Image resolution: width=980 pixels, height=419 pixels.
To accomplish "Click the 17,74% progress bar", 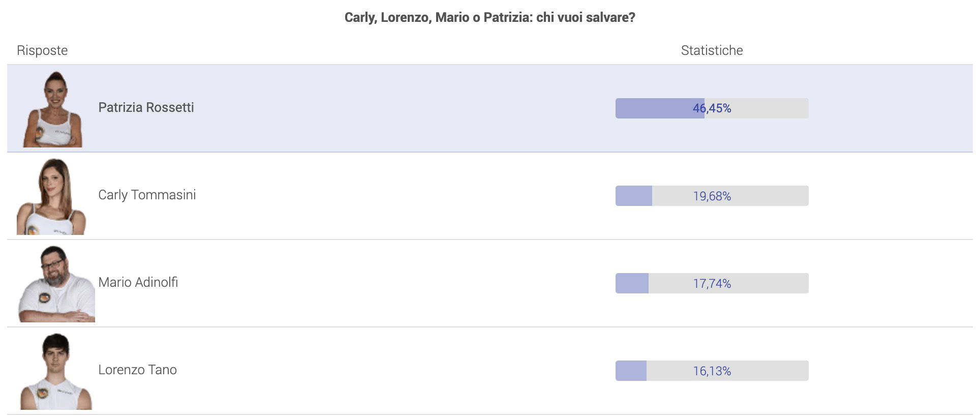I will click(x=712, y=283).
